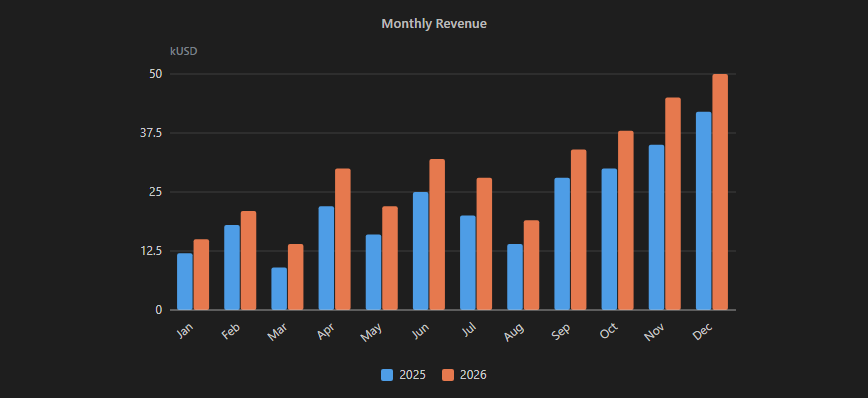Select the orange Nov 2026 bar
Screen dimensions: 868x398
coord(673,204)
